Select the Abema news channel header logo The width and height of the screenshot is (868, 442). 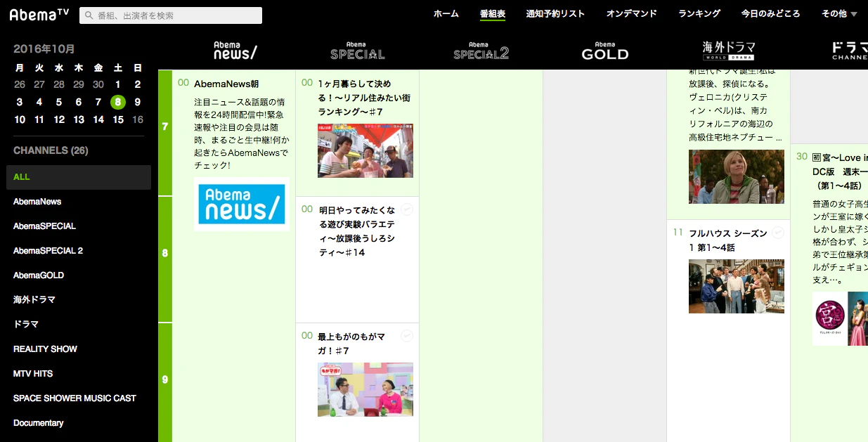(x=235, y=51)
